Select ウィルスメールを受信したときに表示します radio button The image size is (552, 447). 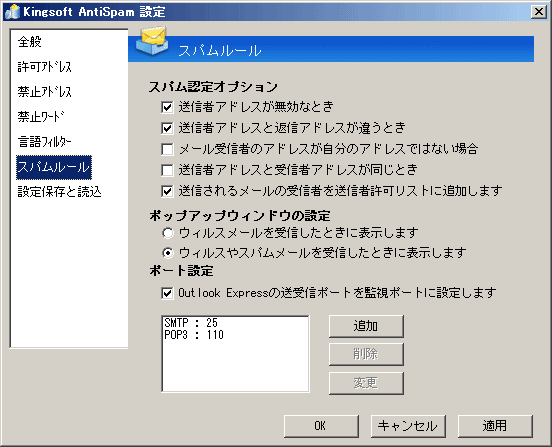click(168, 233)
